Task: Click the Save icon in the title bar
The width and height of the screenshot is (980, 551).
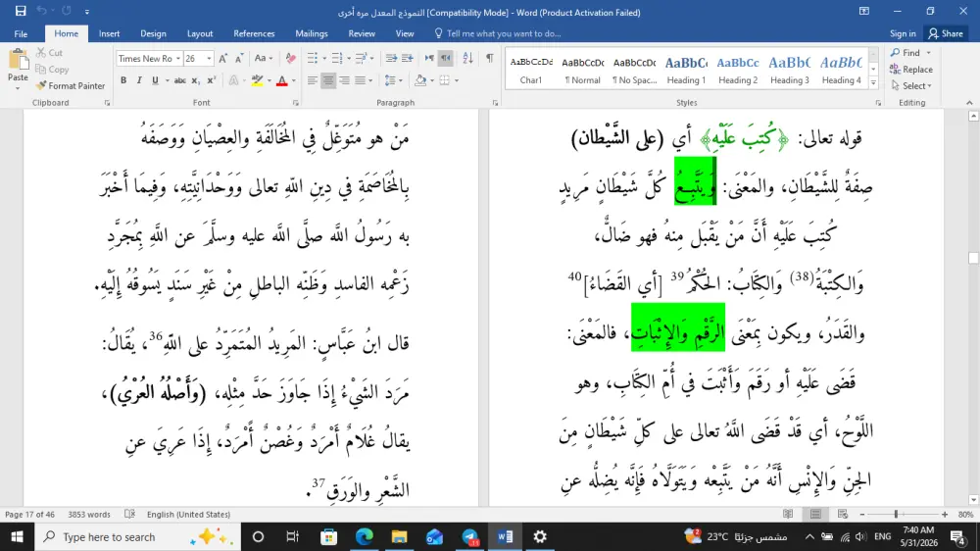Action: (21, 11)
